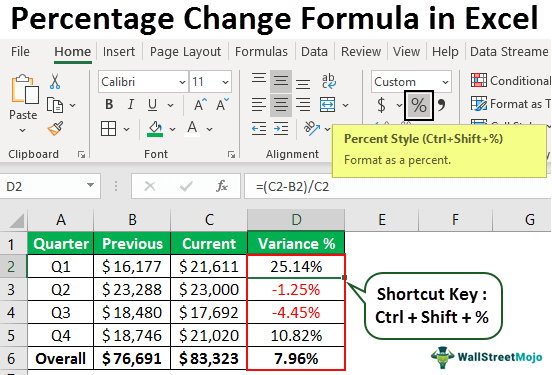Select cell showing 25.14%
The image size is (552, 375).
coord(296,267)
